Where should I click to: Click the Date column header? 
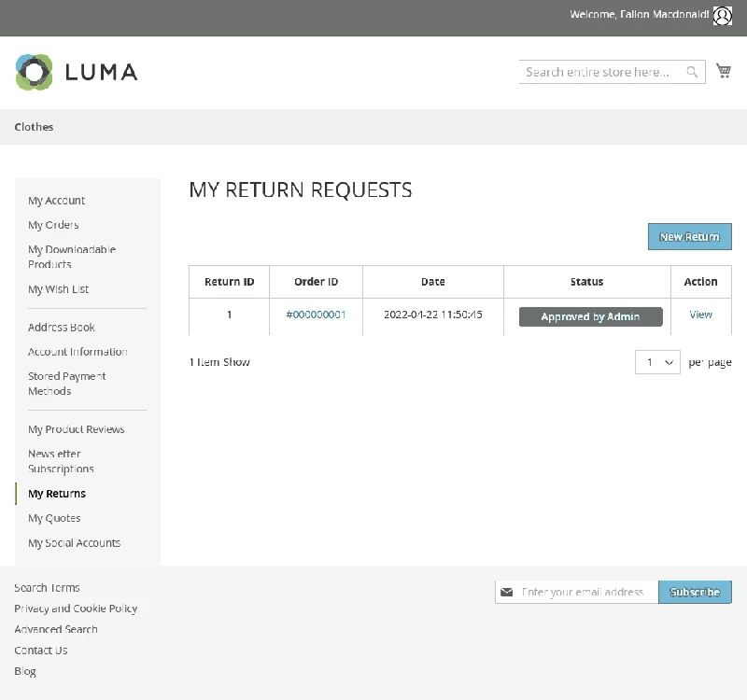(433, 282)
